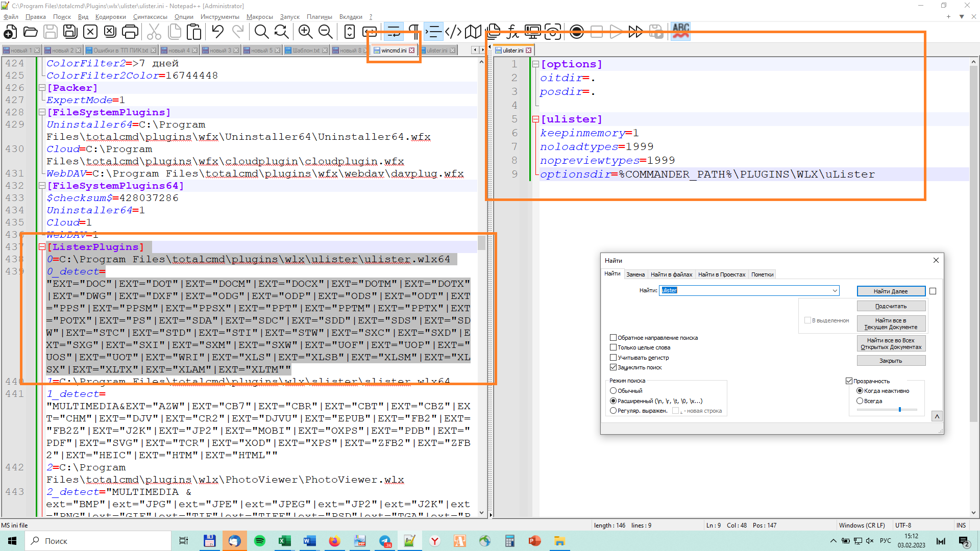Open Find via the magnifier toolbar icon
980x551 pixels.
click(x=261, y=32)
